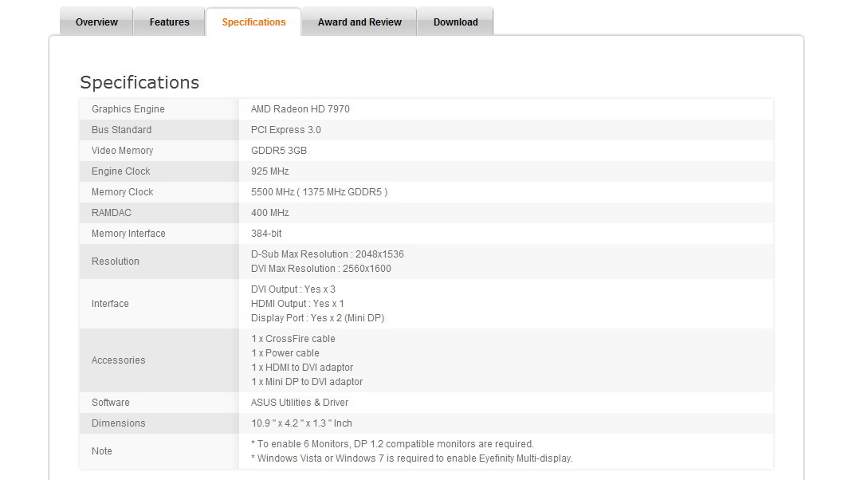Click the Graphics Engine label
Viewport: 868px width, 480px height.
pyautogui.click(x=128, y=109)
